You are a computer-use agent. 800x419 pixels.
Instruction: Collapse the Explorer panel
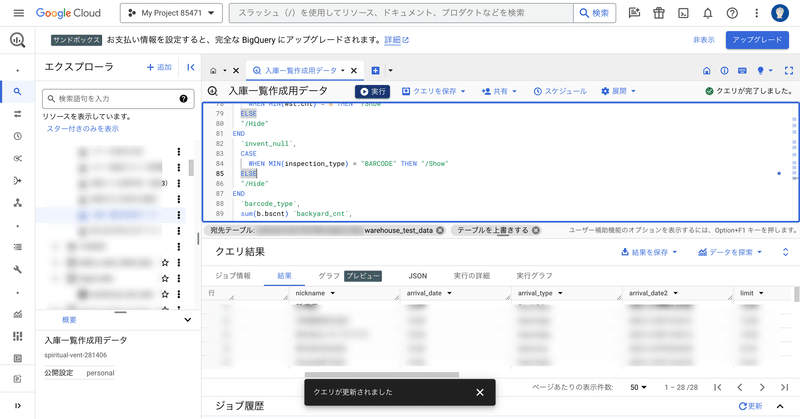click(191, 67)
